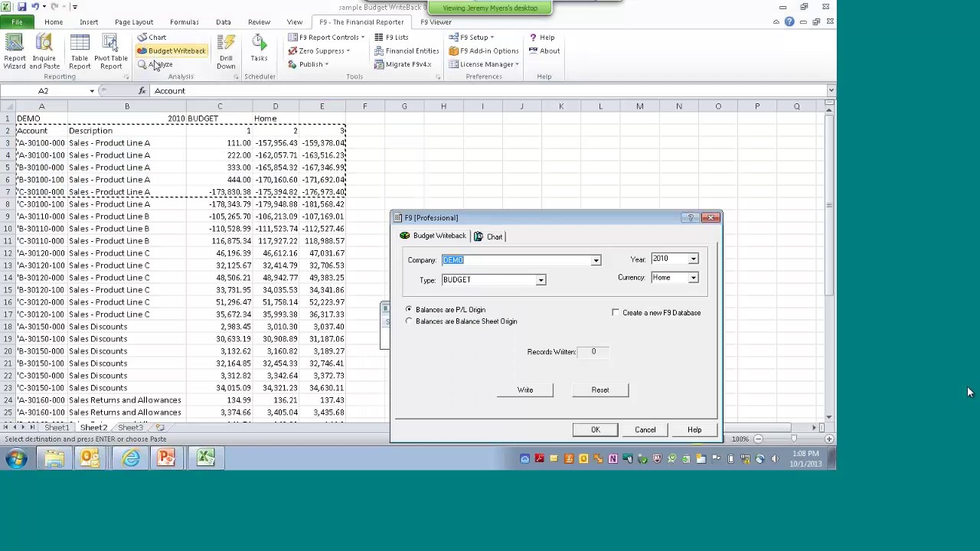
Task: Check Create a new F9 Database
Action: click(616, 313)
